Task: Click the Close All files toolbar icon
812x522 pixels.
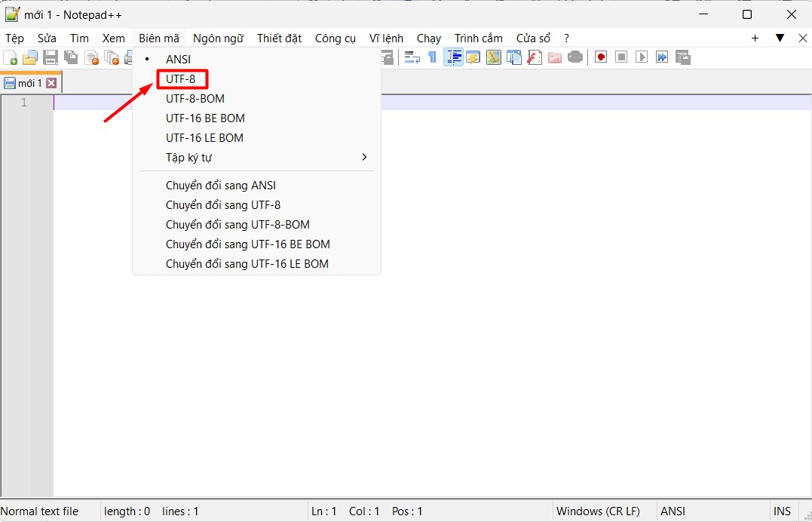Action: (x=112, y=57)
